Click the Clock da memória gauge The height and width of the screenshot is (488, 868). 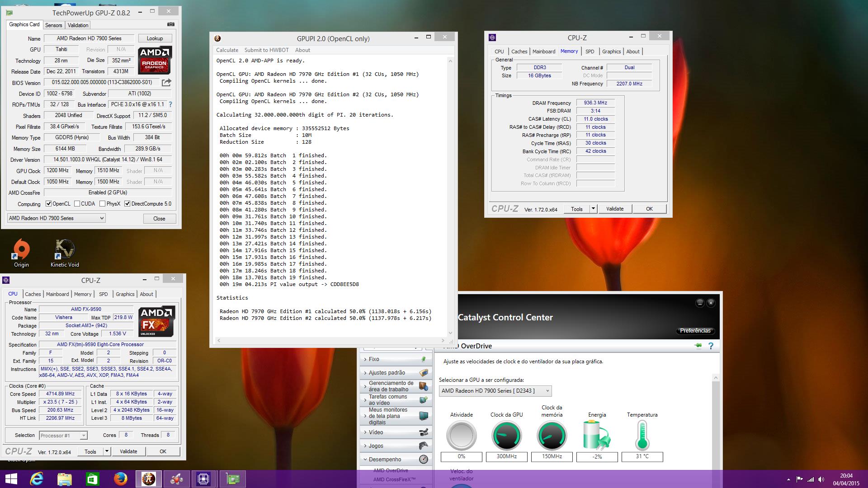tap(552, 435)
